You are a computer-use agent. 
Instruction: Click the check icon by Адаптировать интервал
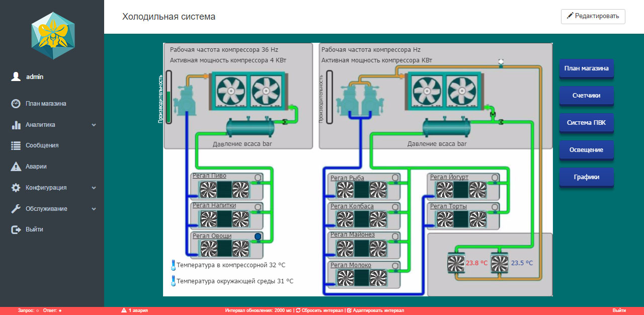click(349, 310)
